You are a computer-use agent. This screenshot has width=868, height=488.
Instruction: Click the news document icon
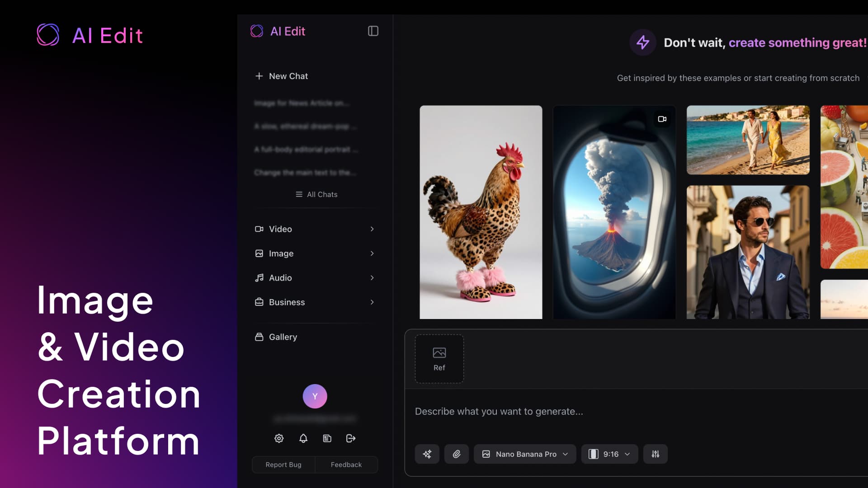327,438
